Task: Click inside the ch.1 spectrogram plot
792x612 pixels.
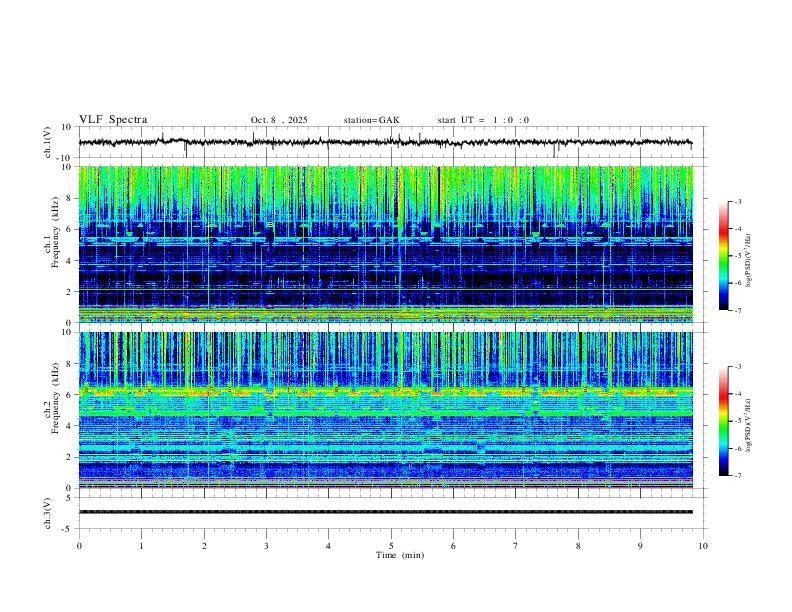Action: tap(385, 244)
